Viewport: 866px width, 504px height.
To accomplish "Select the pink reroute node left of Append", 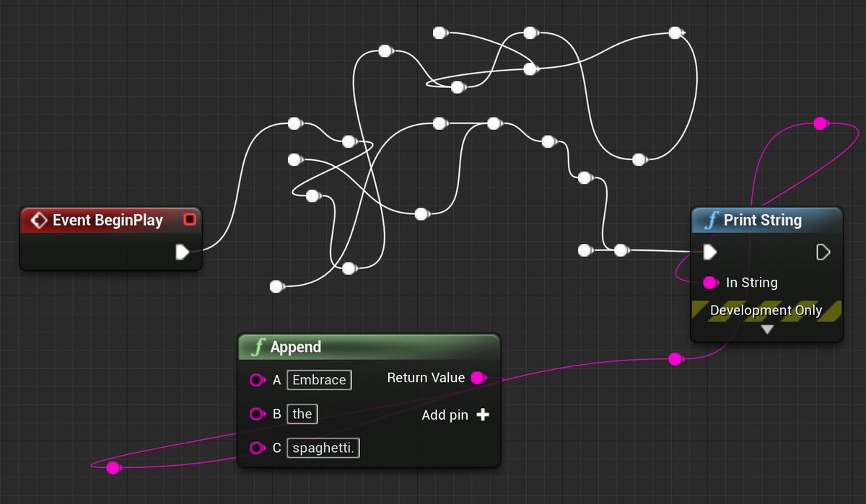I will pyautogui.click(x=113, y=468).
